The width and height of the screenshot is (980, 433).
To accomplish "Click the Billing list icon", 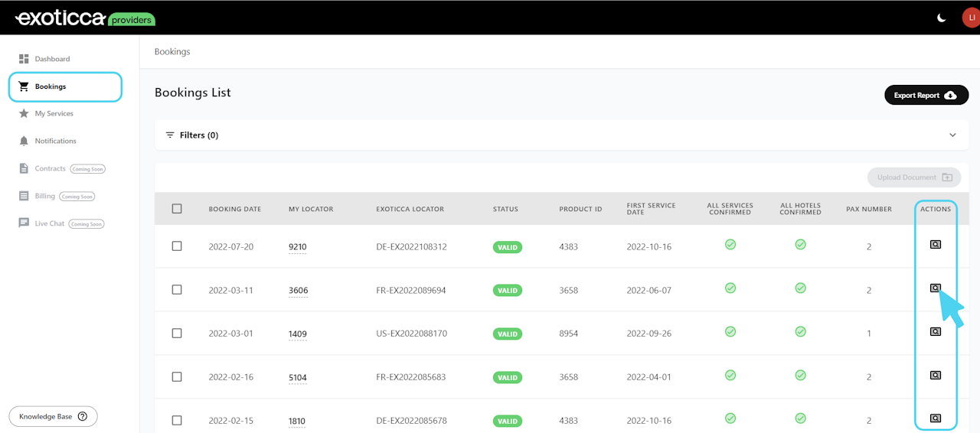I will point(24,196).
